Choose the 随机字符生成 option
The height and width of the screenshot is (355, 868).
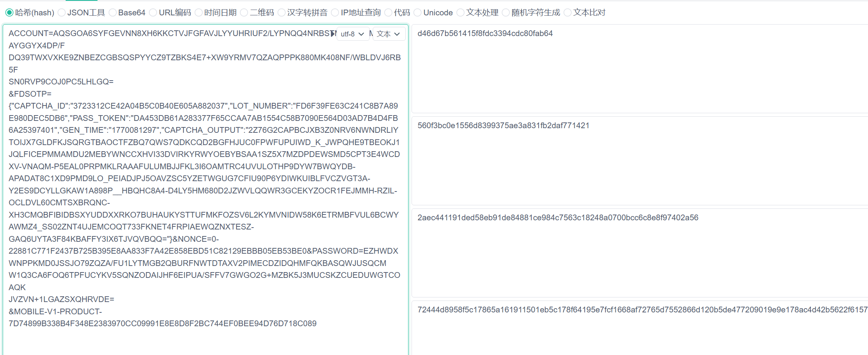click(506, 13)
